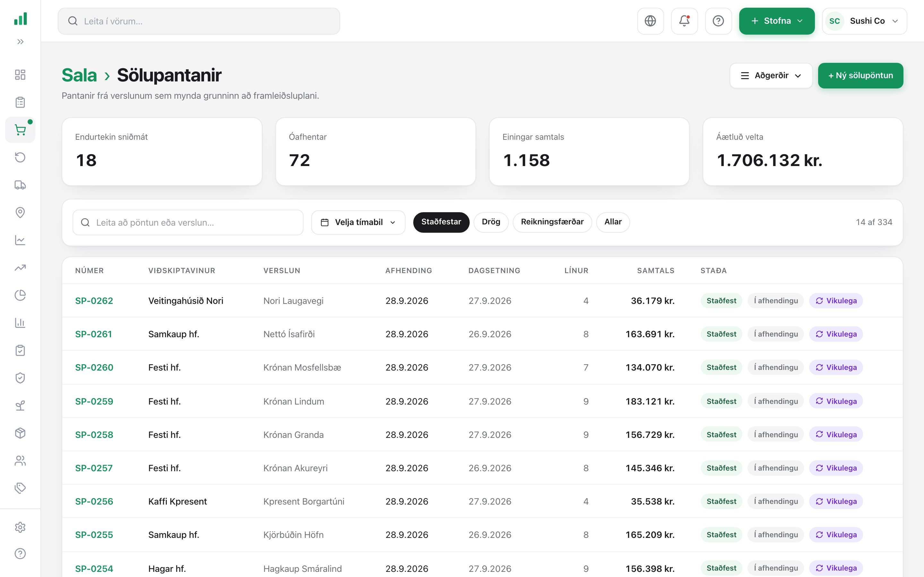
Task: Show Allar orders filter
Action: [613, 222]
